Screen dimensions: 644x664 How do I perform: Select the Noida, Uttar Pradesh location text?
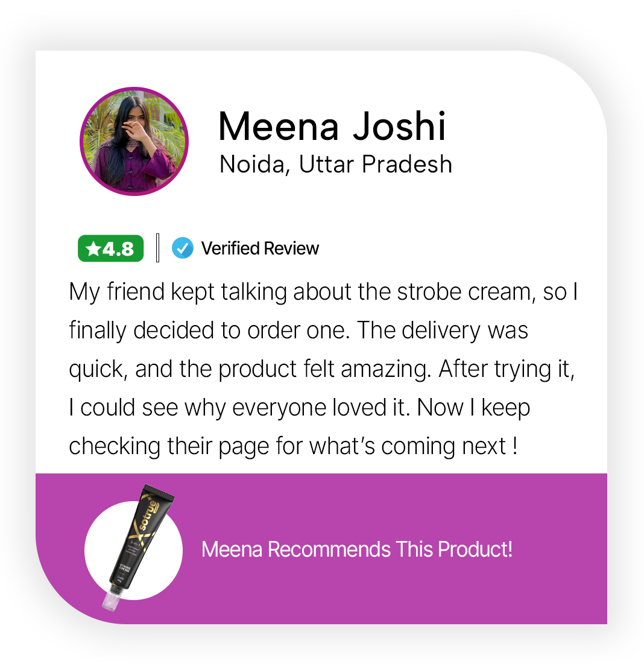[x=336, y=164]
